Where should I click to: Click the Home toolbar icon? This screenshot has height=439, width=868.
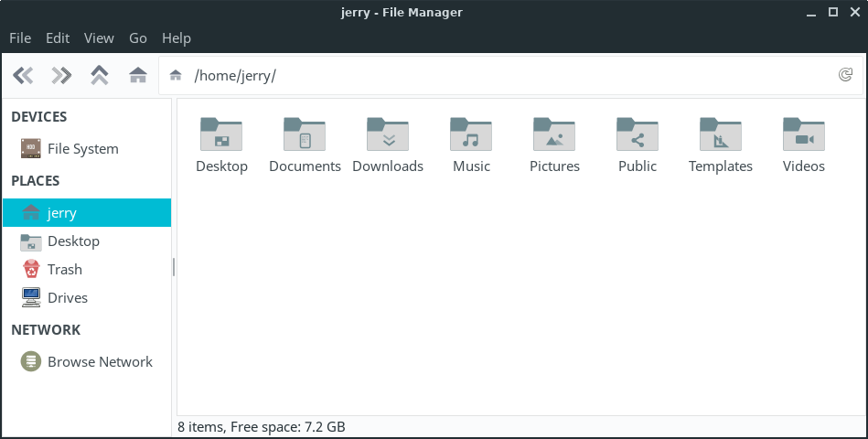[138, 75]
